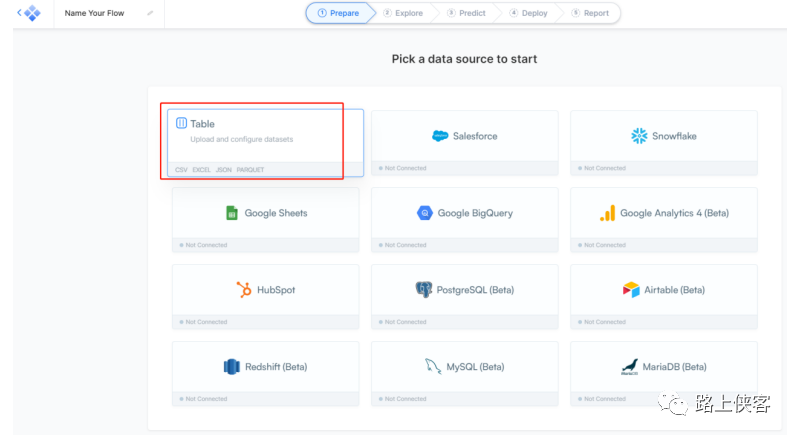The image size is (796, 438).
Task: Click Not Connected status under Google BigQuery
Action: 403,245
